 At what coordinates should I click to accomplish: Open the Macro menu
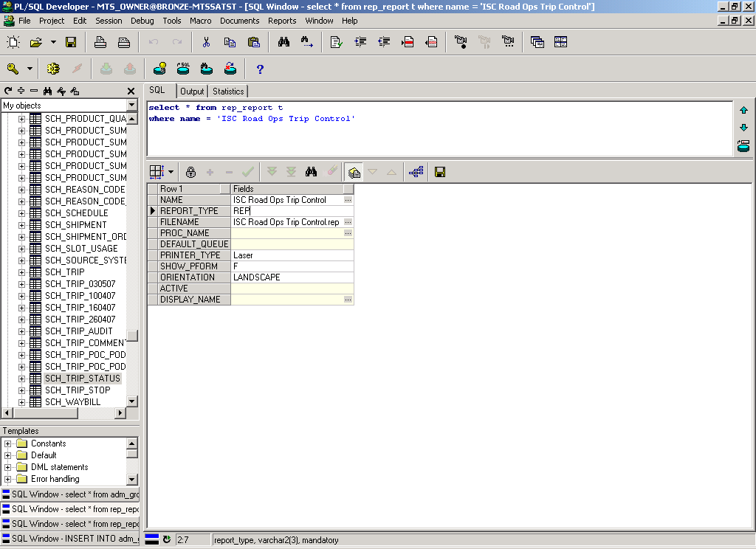click(x=201, y=21)
